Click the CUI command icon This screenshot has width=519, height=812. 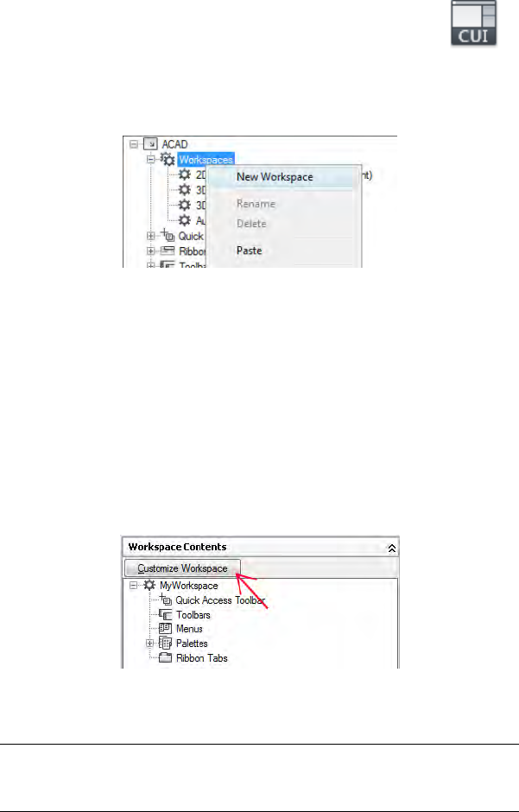click(473, 22)
